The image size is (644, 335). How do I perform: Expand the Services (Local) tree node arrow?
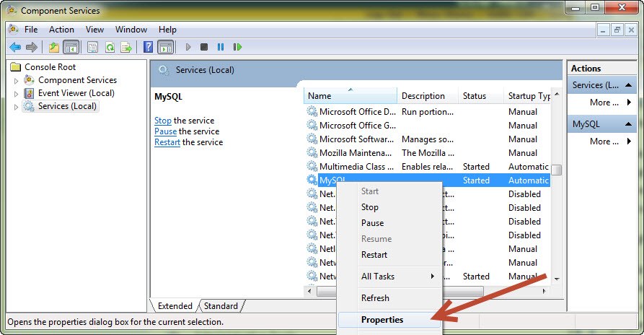click(17, 107)
